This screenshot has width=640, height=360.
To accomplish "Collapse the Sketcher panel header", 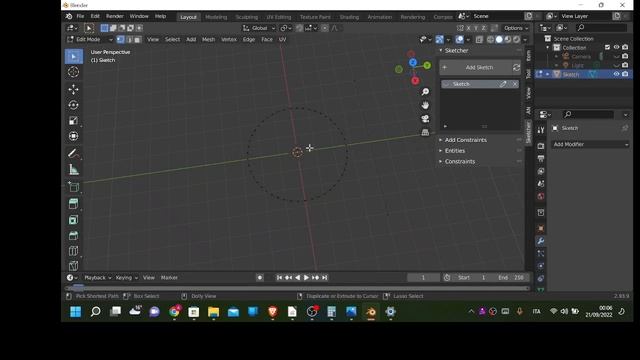I will pos(456,51).
